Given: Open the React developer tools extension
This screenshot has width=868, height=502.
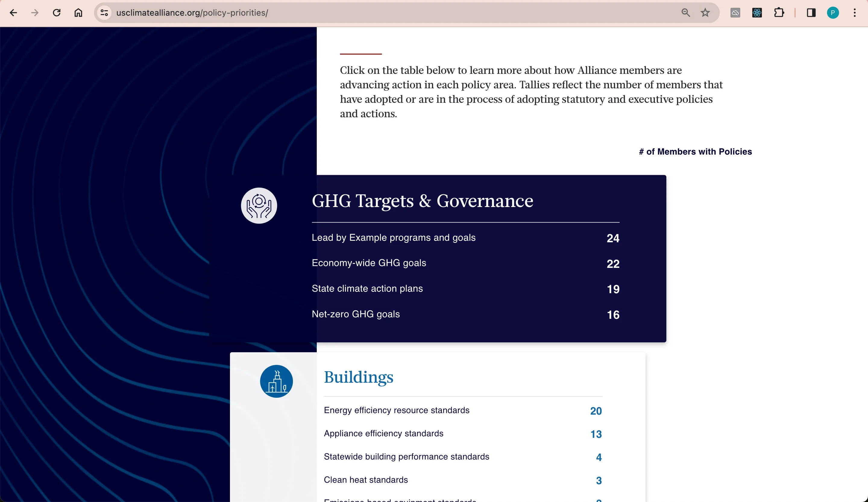Looking at the screenshot, I should 757,13.
